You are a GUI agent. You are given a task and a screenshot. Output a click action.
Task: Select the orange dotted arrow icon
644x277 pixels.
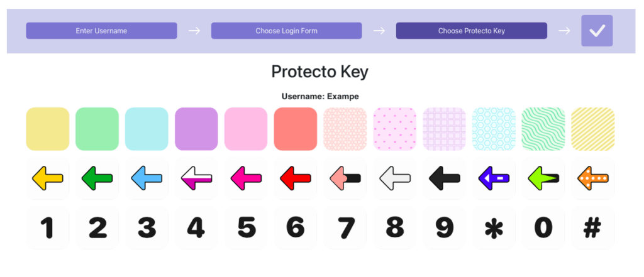(x=592, y=178)
